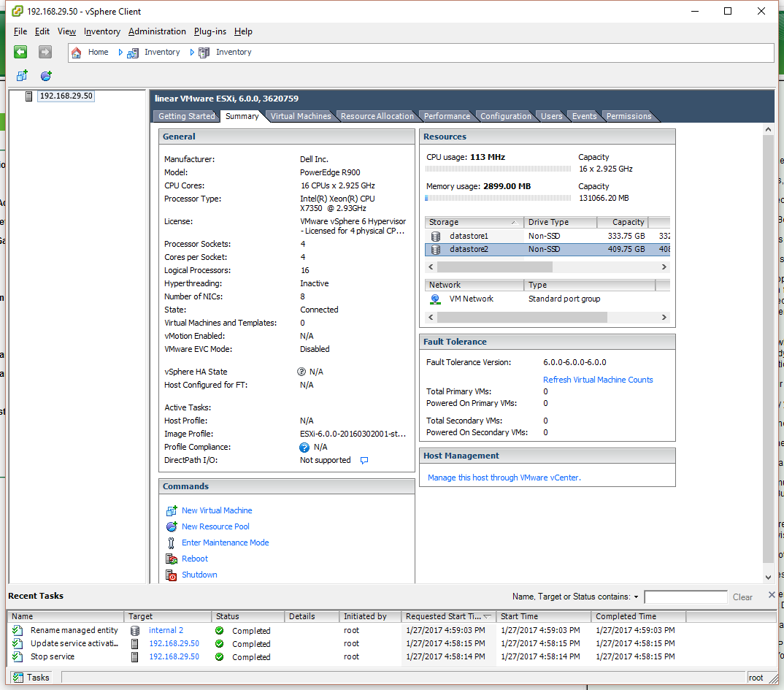Click the New Resource Pool link
The image size is (784, 690).
[x=215, y=526]
